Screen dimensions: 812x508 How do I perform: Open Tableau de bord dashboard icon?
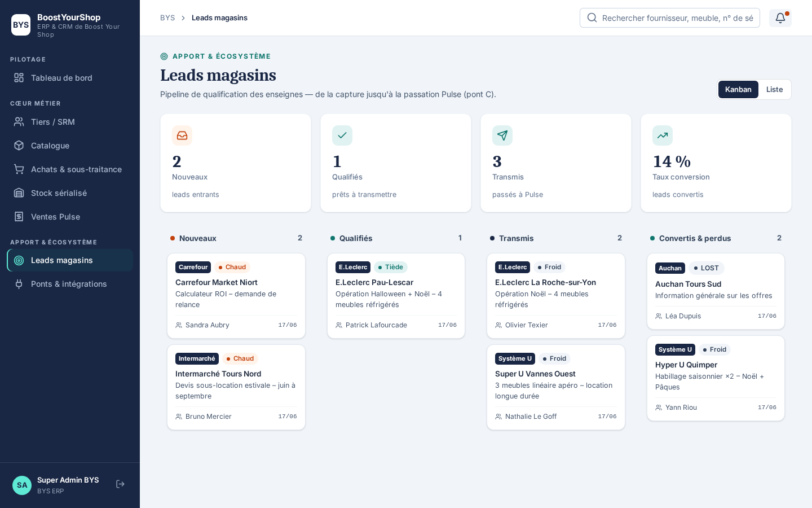click(19, 78)
